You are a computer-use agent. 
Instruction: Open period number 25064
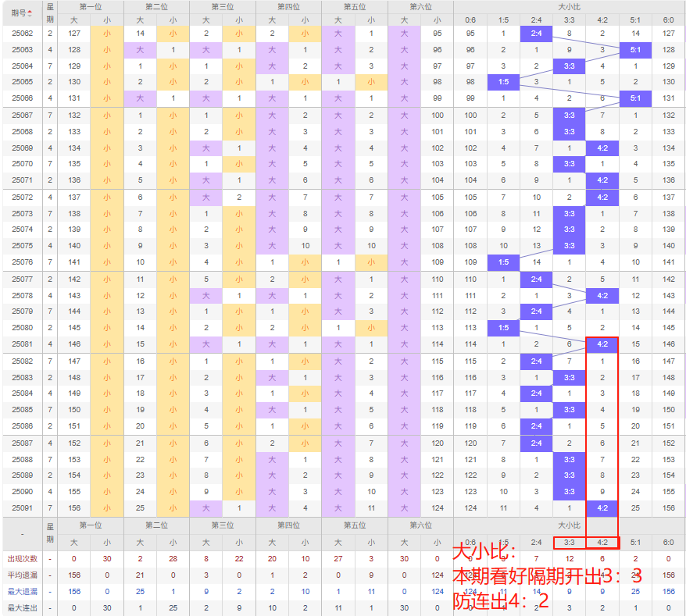23,66
